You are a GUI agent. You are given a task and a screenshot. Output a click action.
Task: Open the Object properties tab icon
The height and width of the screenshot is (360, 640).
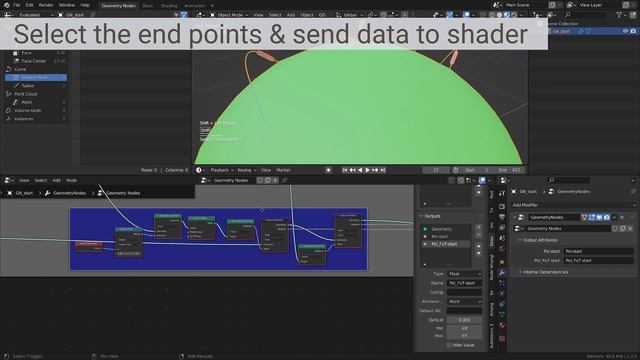(x=502, y=262)
